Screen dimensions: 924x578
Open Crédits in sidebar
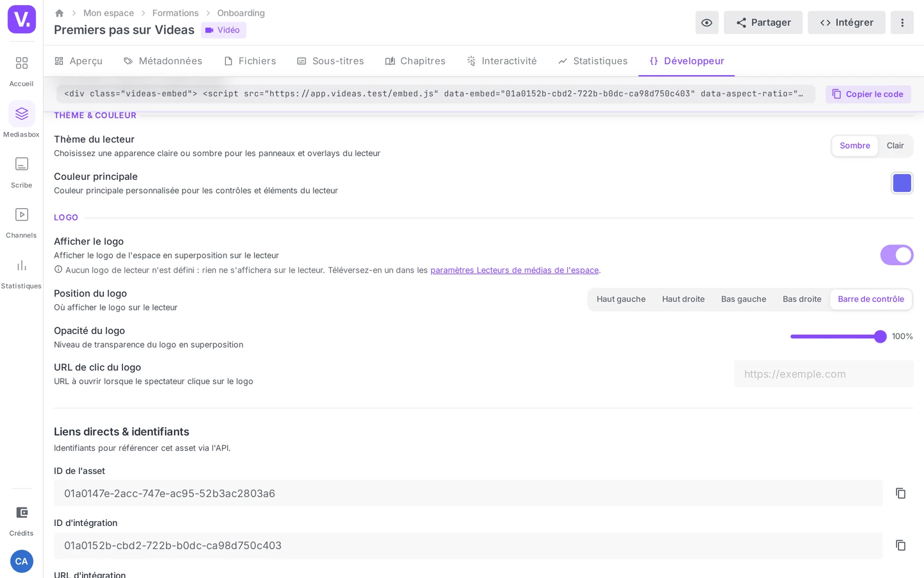coord(21,521)
